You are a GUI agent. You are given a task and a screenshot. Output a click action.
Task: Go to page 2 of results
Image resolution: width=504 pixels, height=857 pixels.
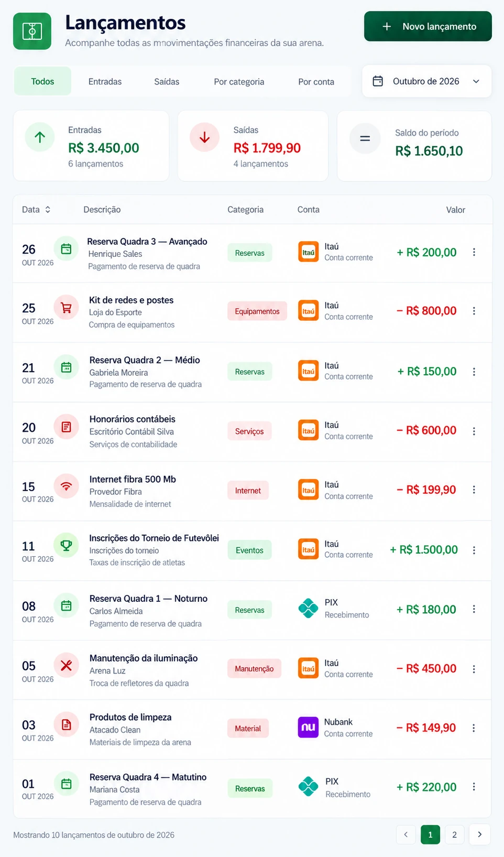pyautogui.click(x=454, y=834)
